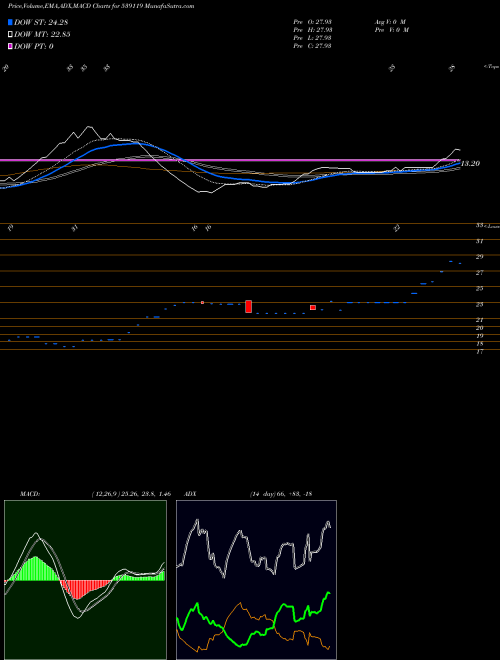The width and height of the screenshot is (500, 660).
Task: Click the largest red candlestick
Action: click(x=248, y=306)
